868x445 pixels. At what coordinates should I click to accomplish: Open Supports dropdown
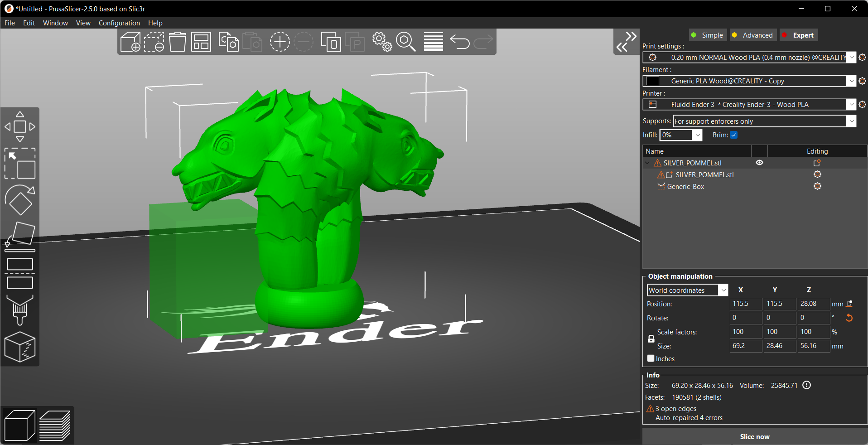(x=852, y=121)
